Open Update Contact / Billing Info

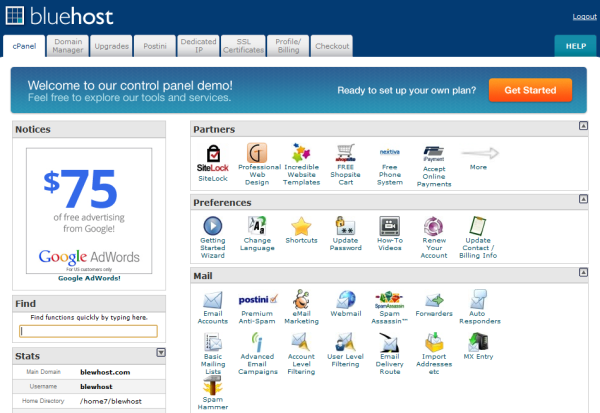point(478,237)
